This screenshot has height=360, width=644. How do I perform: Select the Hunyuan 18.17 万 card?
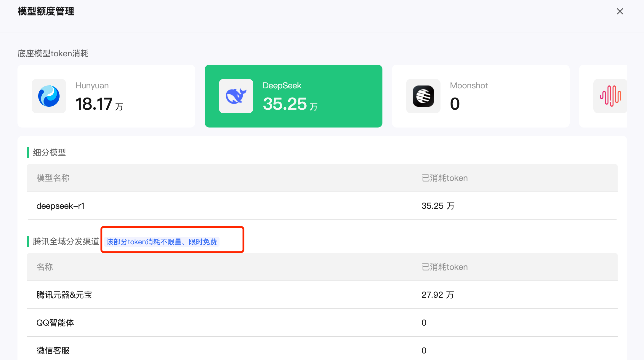pos(106,96)
